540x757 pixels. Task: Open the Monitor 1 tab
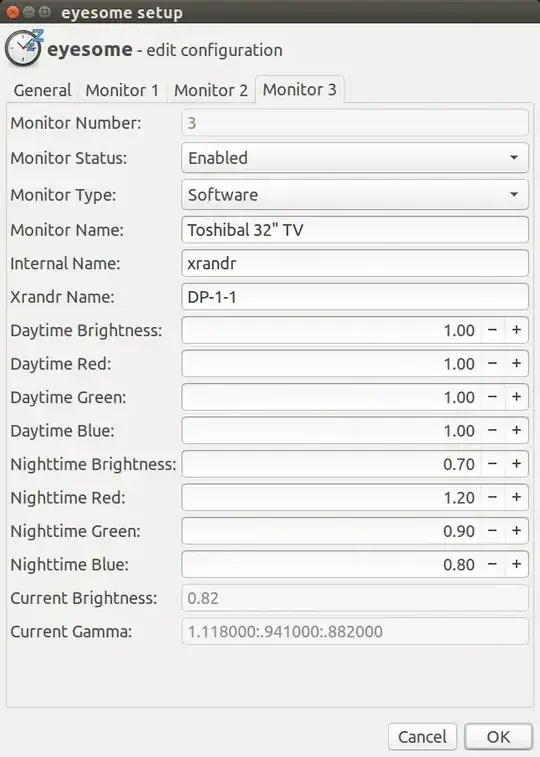click(122, 90)
